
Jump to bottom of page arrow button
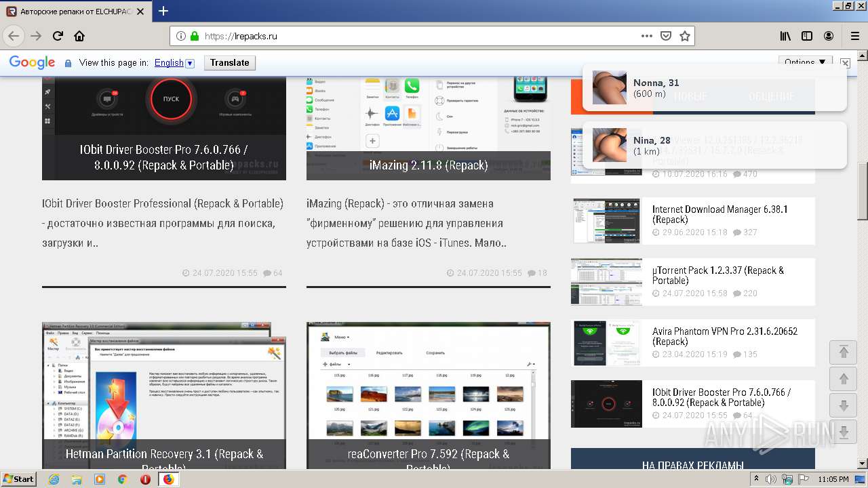844,432
